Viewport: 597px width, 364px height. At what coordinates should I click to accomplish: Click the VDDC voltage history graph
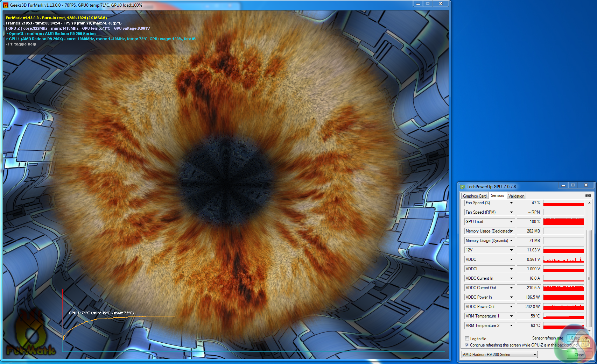pos(563,259)
